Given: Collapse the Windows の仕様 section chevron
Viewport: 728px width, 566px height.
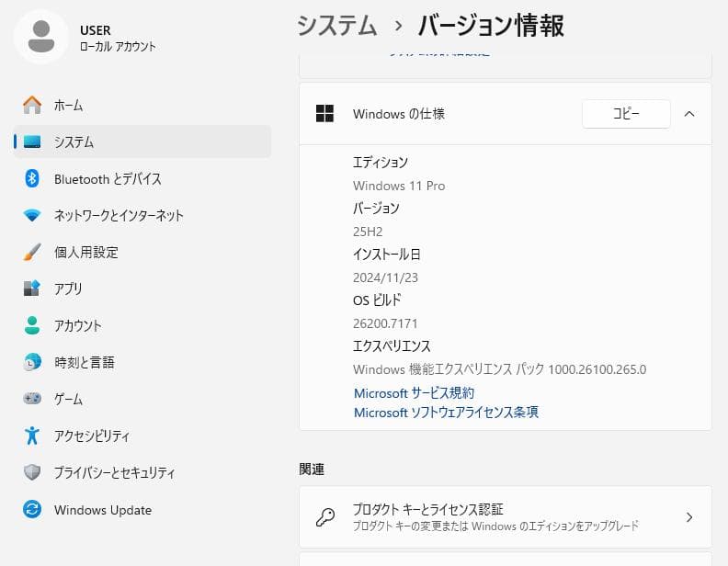Looking at the screenshot, I should coord(689,114).
